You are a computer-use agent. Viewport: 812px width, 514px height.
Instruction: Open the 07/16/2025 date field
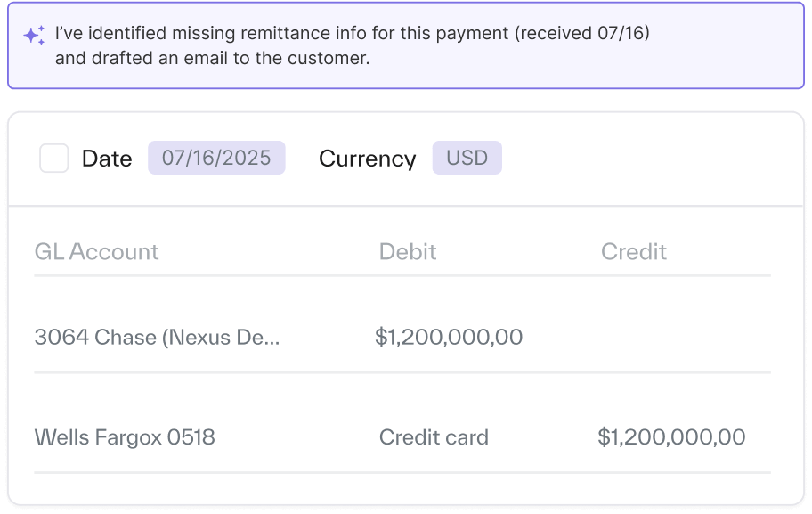[x=216, y=158]
